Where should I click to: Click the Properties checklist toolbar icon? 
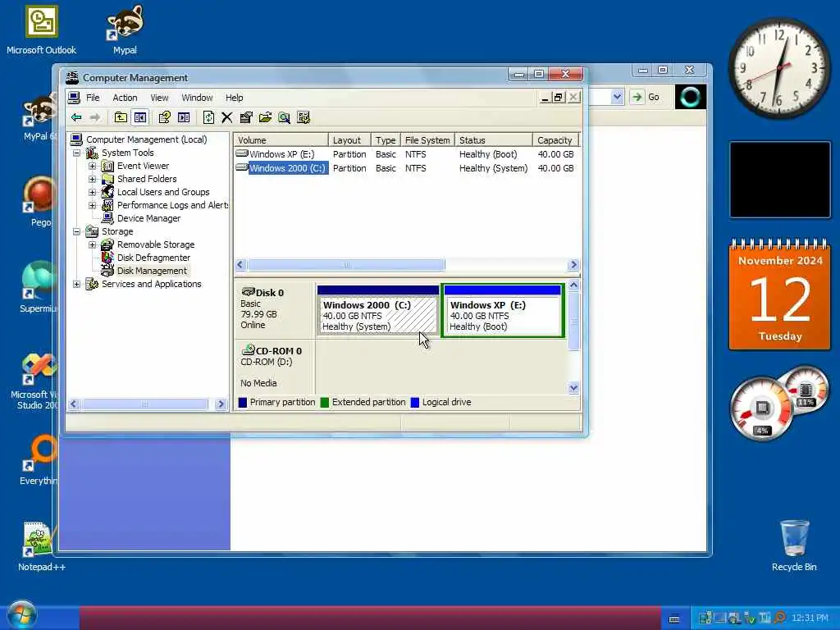tap(246, 117)
